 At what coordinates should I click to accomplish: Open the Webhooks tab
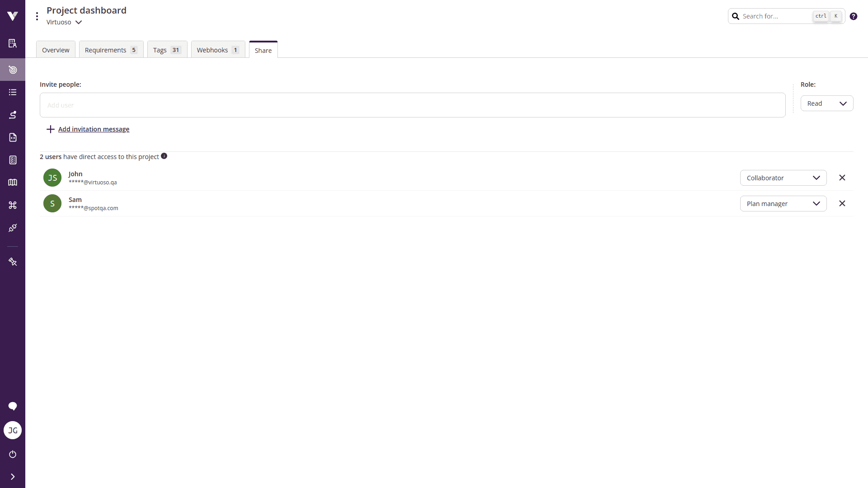tap(218, 50)
